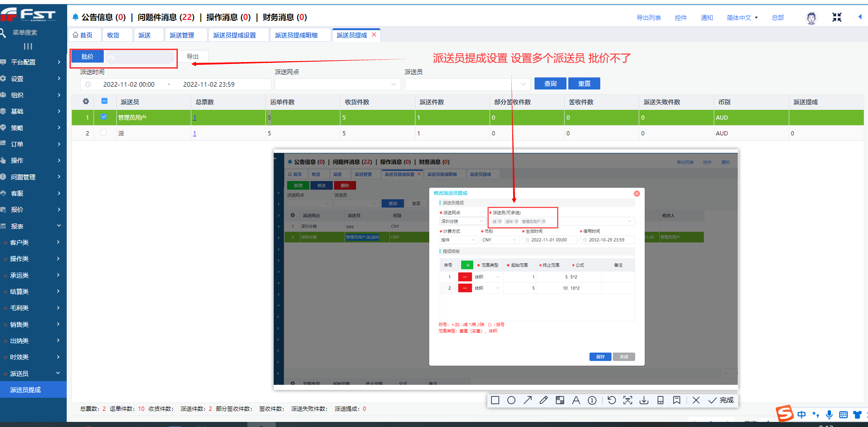
Task: Save the screenshot with download icon
Action: 644,400
